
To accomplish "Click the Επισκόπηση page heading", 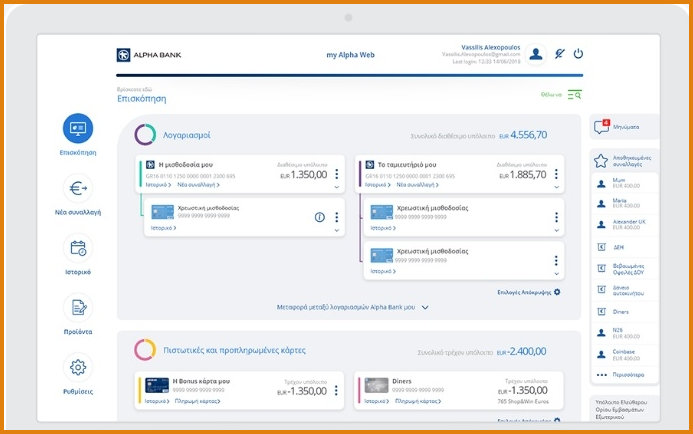I will tap(141, 99).
